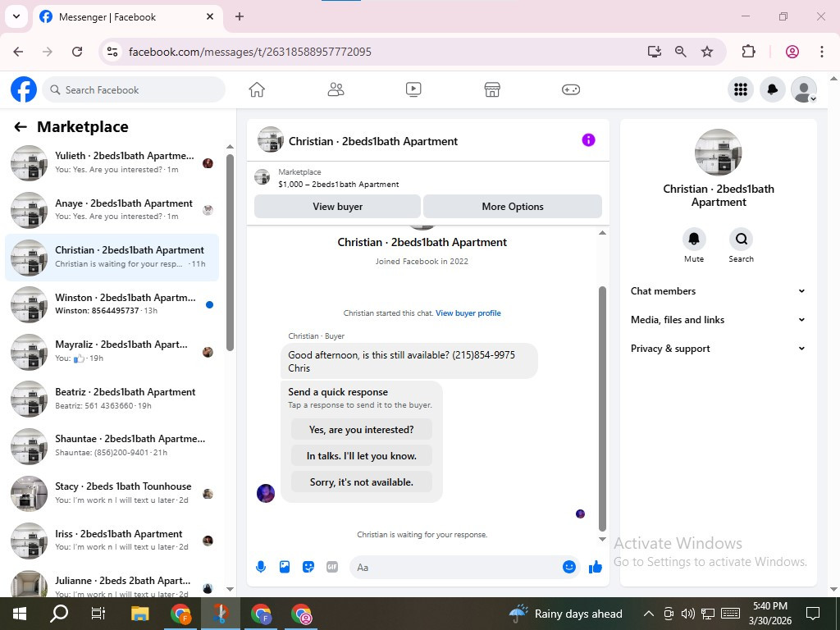
Task: Show hidden system tray icons
Action: click(x=648, y=614)
